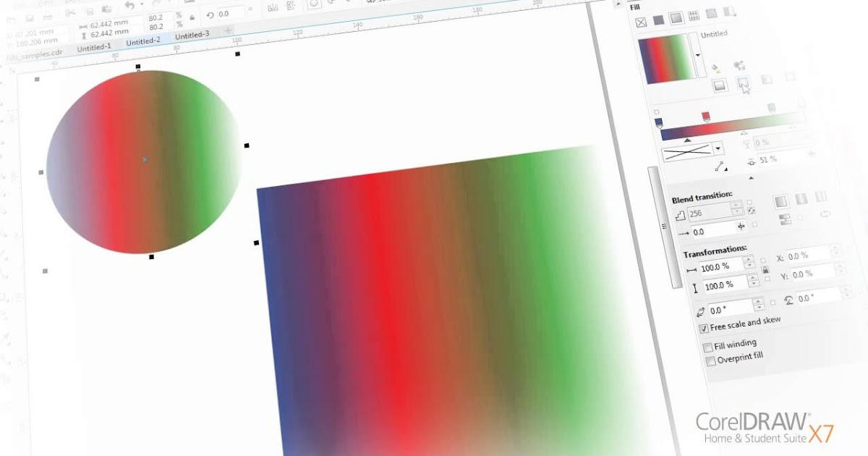The width and height of the screenshot is (868, 456).
Task: Toggle small checkbox beside fill width 100.0 %
Action: coord(763,260)
